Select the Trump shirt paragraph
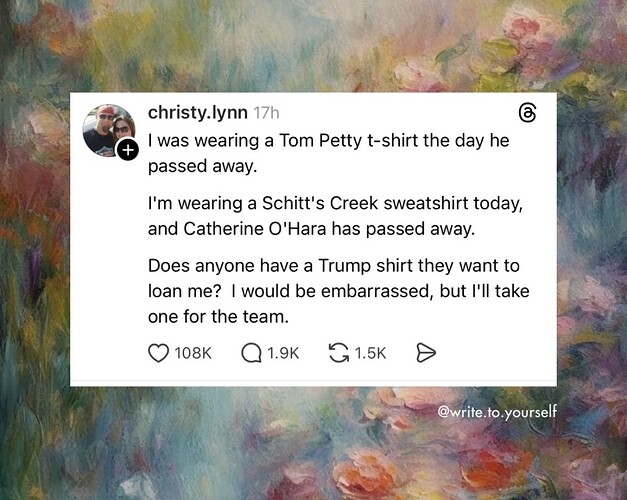The height and width of the screenshot is (500, 627). (x=338, y=291)
